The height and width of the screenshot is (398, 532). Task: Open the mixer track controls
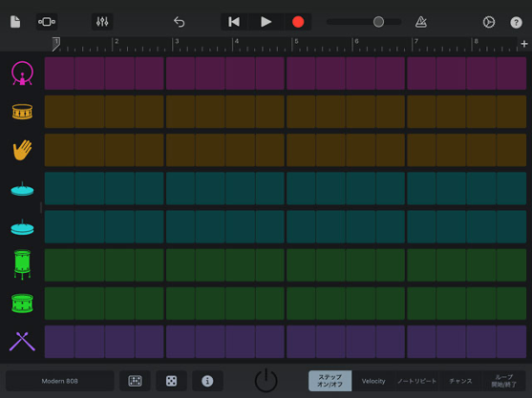[x=102, y=22]
